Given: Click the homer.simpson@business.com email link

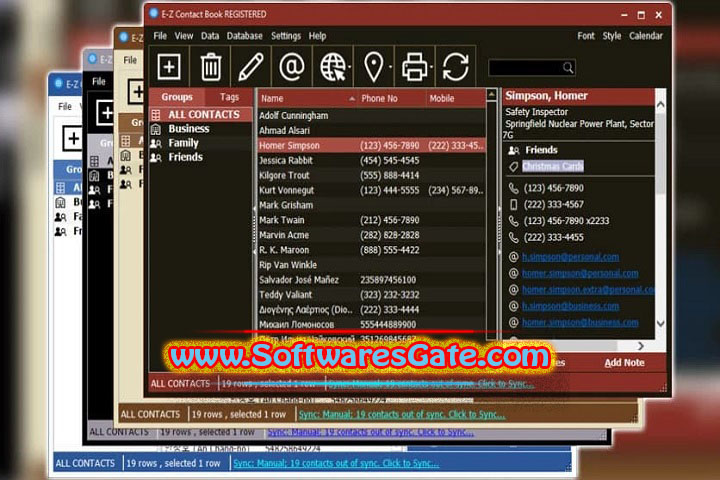Looking at the screenshot, I should (580, 323).
